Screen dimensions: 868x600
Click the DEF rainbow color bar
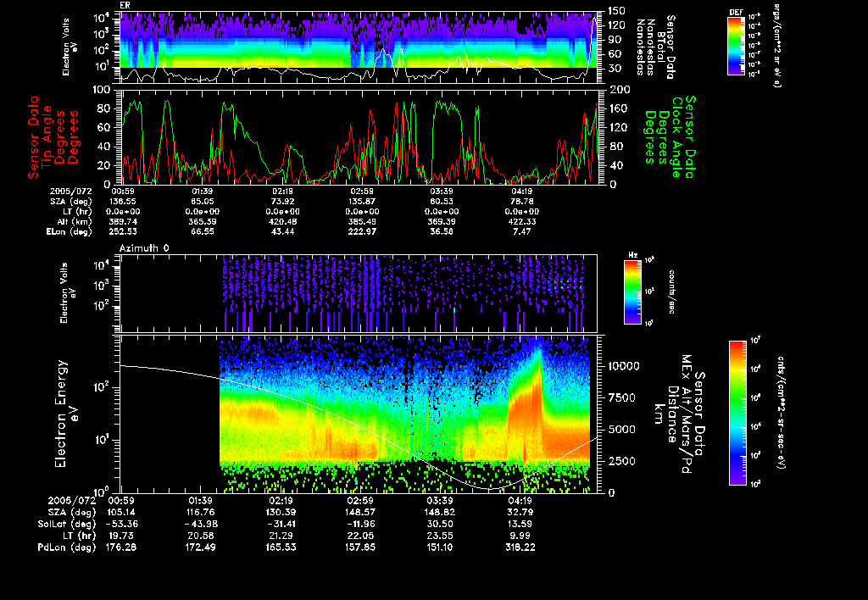736,46
